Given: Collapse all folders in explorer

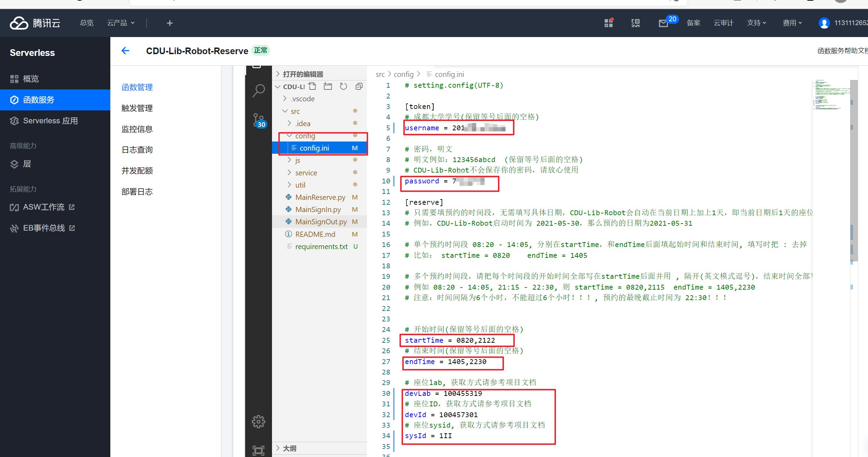Looking at the screenshot, I should 359,86.
